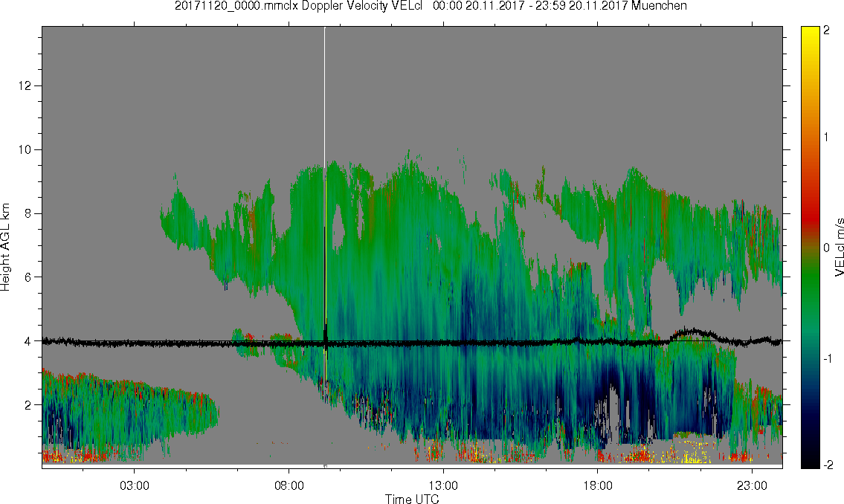Click the height tick label '10'
The height and width of the screenshot is (504, 844).
tap(25, 149)
